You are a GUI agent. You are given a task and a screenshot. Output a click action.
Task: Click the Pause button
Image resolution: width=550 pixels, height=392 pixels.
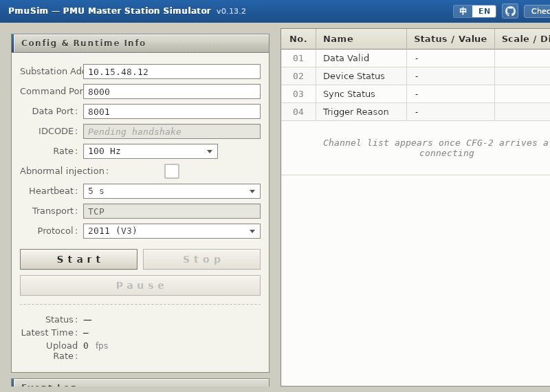(140, 285)
